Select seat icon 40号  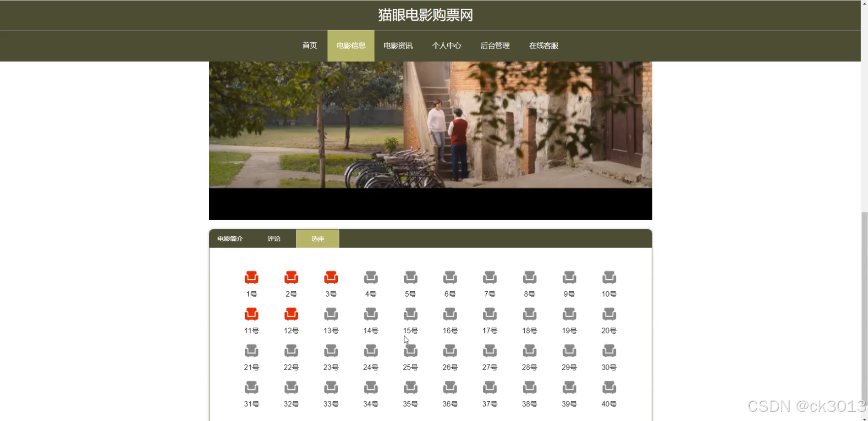pos(609,388)
